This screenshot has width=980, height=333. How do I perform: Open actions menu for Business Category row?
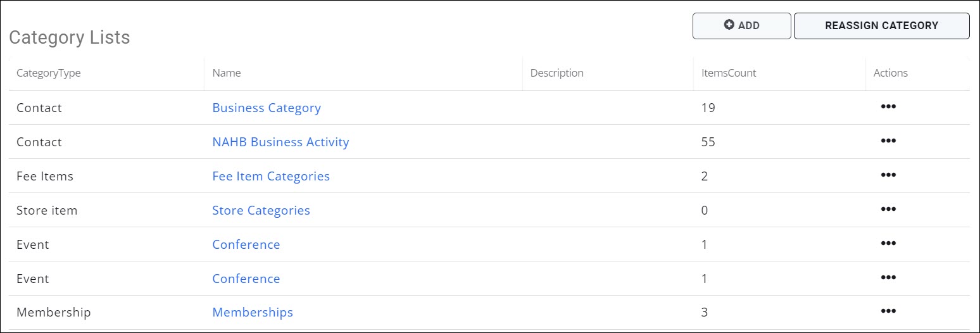click(x=888, y=107)
